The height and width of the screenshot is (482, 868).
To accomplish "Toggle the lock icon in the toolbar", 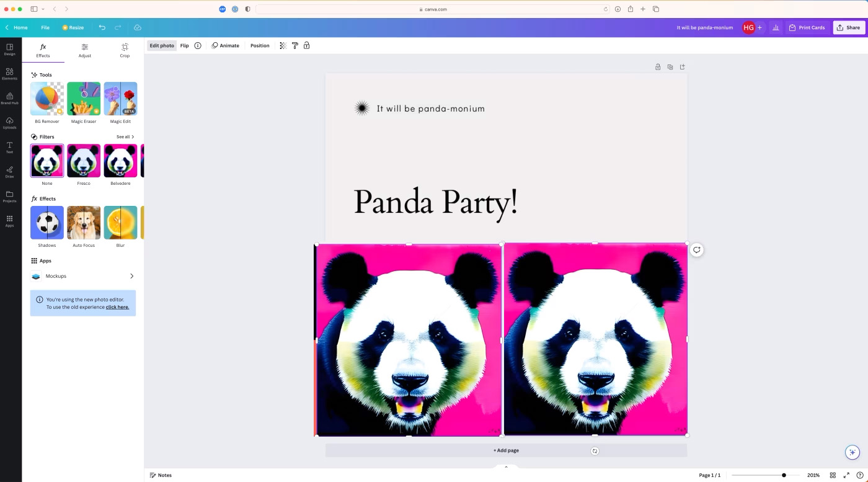I will point(306,46).
